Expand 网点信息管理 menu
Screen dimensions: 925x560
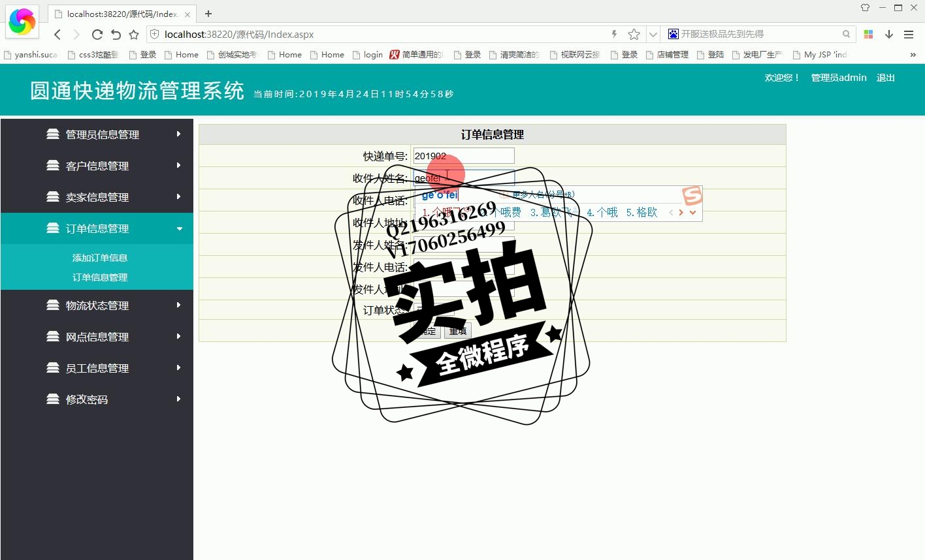[x=97, y=337]
